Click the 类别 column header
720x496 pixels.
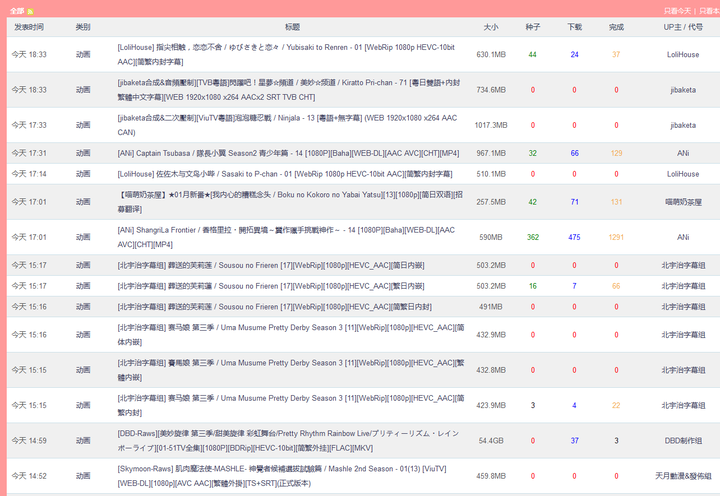[82, 27]
